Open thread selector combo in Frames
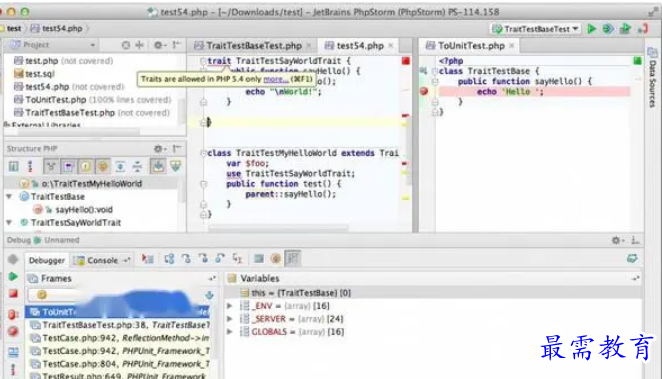The width and height of the screenshot is (662, 379). 115,295
